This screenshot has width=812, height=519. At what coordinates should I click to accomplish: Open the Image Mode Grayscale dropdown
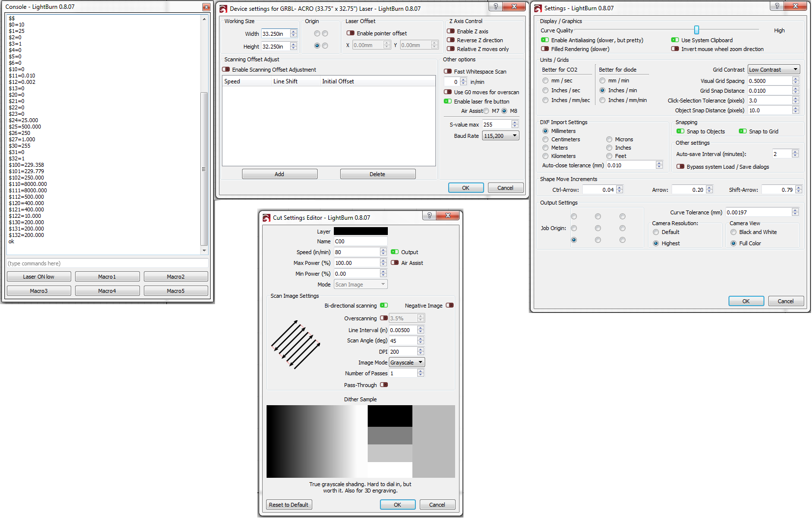tap(406, 363)
